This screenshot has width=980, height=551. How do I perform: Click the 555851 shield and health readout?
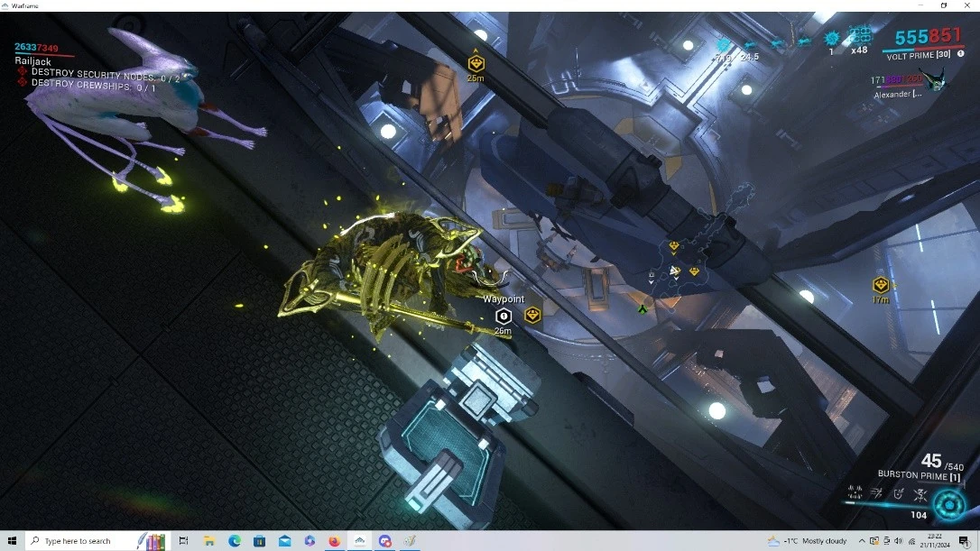pos(928,37)
